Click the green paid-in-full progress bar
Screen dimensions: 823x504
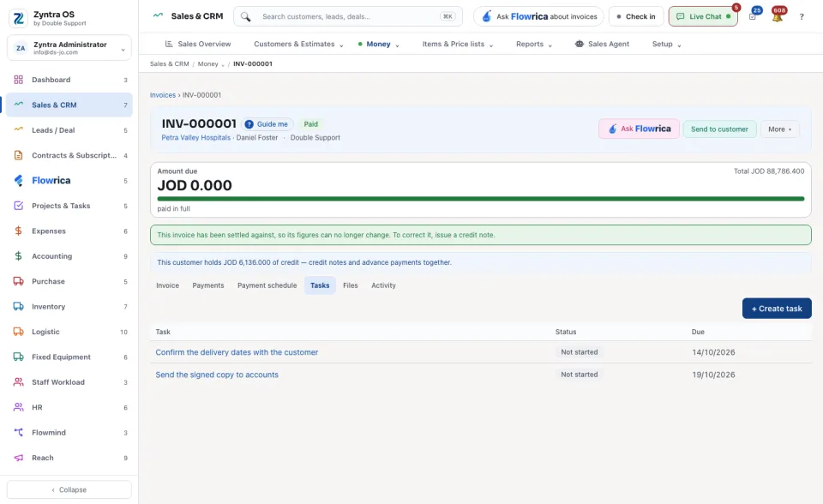(x=480, y=199)
